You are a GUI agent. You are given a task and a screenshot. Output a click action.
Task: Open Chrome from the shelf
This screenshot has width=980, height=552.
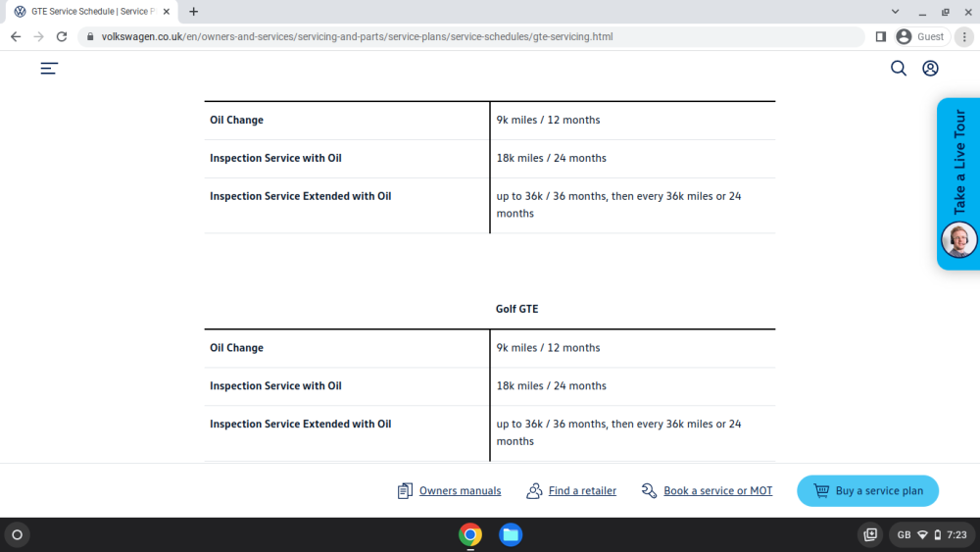click(470, 535)
